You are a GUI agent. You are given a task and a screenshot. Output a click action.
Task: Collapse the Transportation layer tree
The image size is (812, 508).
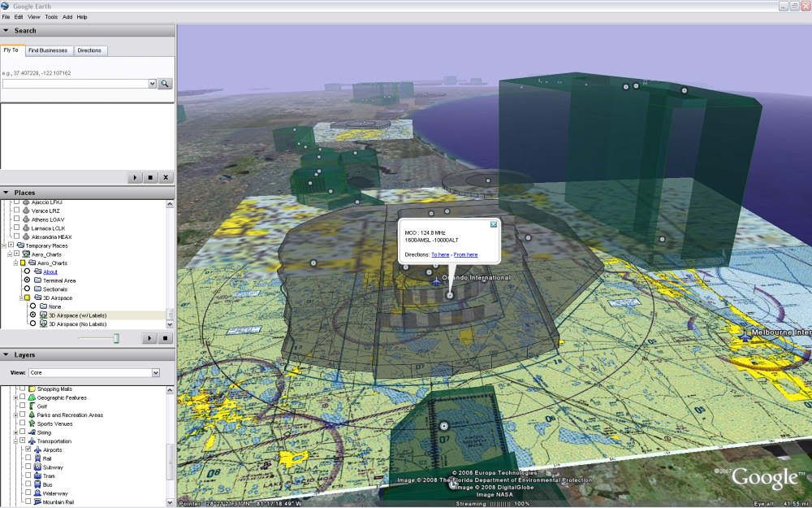(15, 439)
